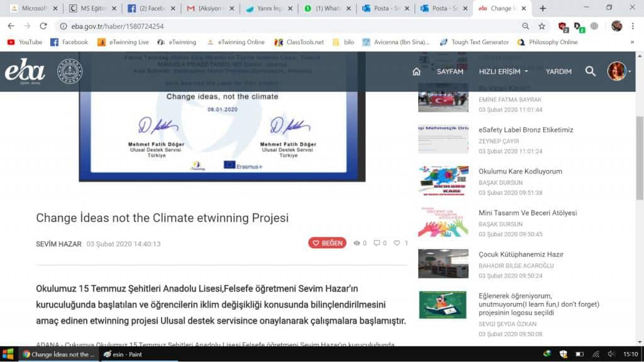Go back to the previous page
Image resolution: width=644 pixels, height=362 pixels.
11,26
